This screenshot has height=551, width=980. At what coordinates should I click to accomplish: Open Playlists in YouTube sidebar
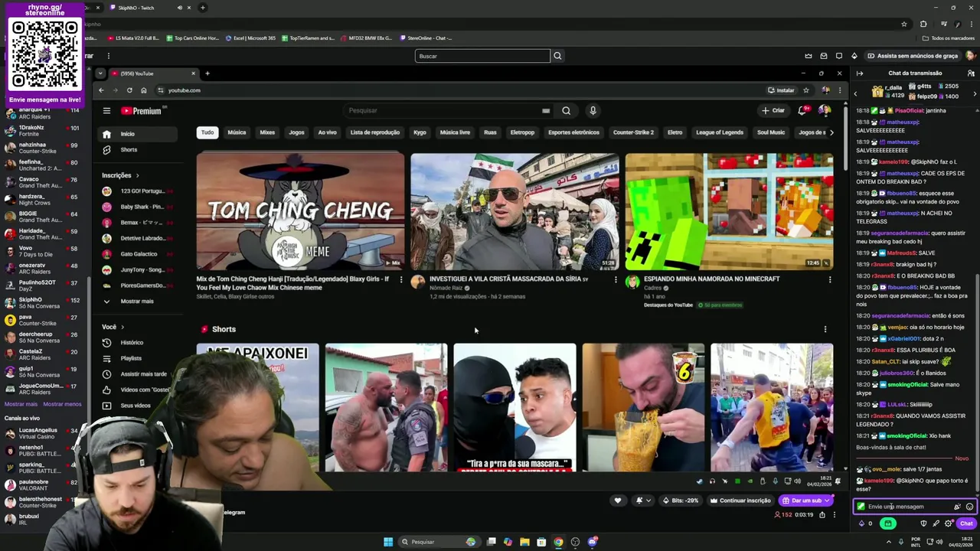139,358
